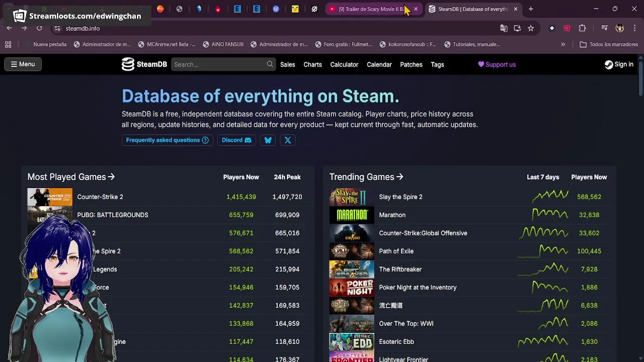Screen dimensions: 644x362
Task: Open the Sales page
Action: 288,64
